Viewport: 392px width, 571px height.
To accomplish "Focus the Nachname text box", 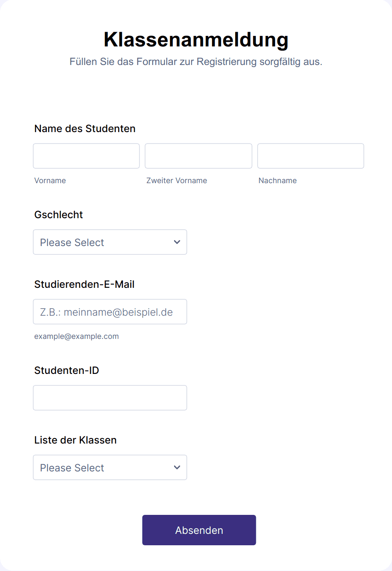I will point(311,156).
